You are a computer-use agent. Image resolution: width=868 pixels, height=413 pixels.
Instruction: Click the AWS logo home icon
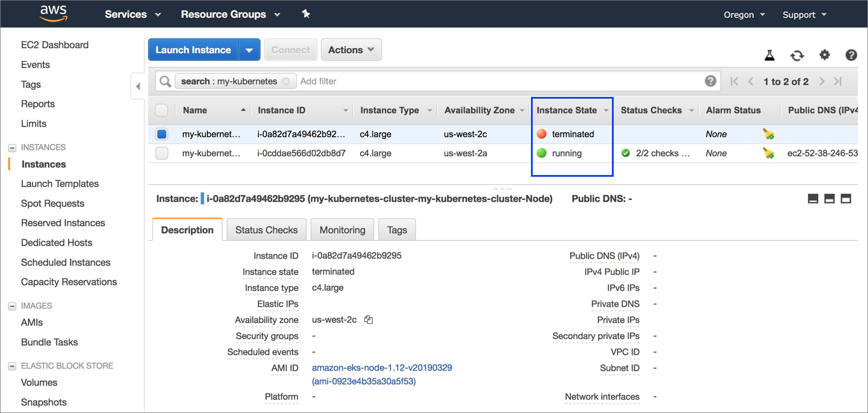tap(54, 14)
